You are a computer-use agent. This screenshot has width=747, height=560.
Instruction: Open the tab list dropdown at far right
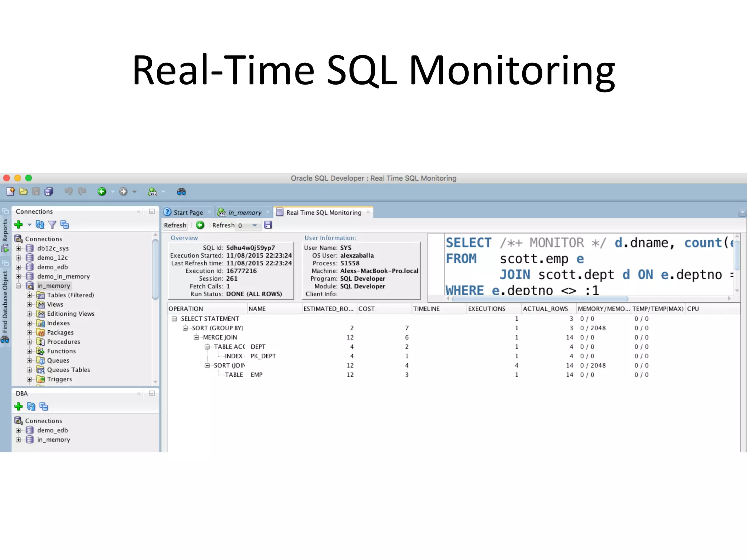pyautogui.click(x=742, y=213)
